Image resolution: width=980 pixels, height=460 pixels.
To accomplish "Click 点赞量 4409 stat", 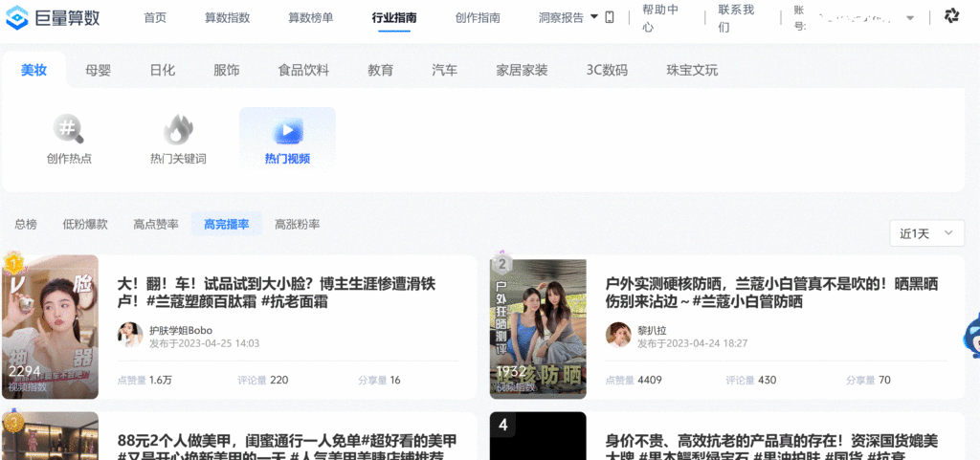I will click(634, 380).
